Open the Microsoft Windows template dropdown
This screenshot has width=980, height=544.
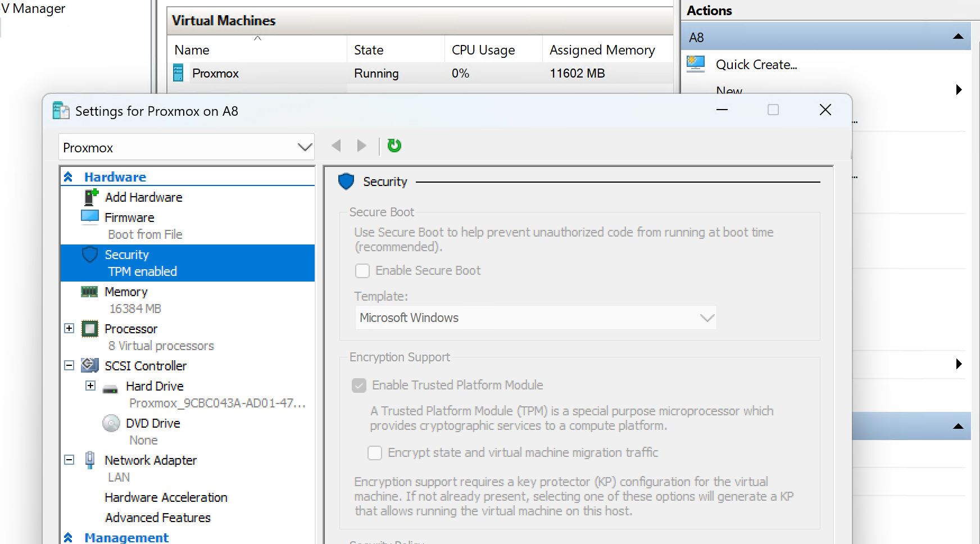[x=536, y=318]
